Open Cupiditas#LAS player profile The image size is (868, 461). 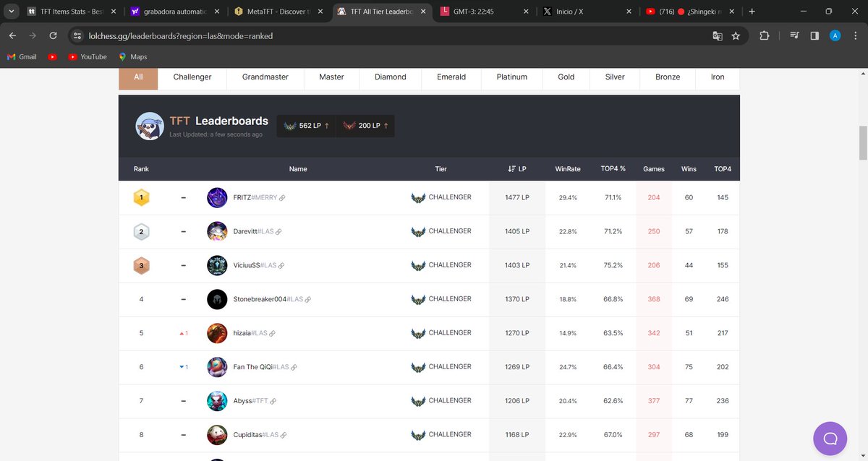click(256, 435)
